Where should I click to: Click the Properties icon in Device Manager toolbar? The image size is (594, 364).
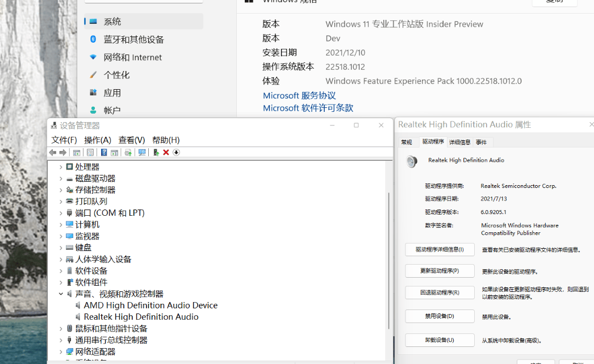[90, 152]
